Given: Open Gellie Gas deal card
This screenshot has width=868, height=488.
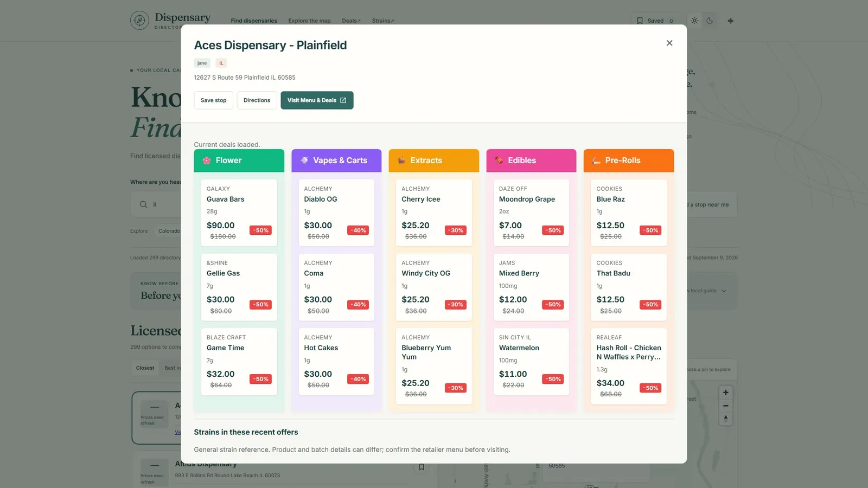Looking at the screenshot, I should pos(239,287).
